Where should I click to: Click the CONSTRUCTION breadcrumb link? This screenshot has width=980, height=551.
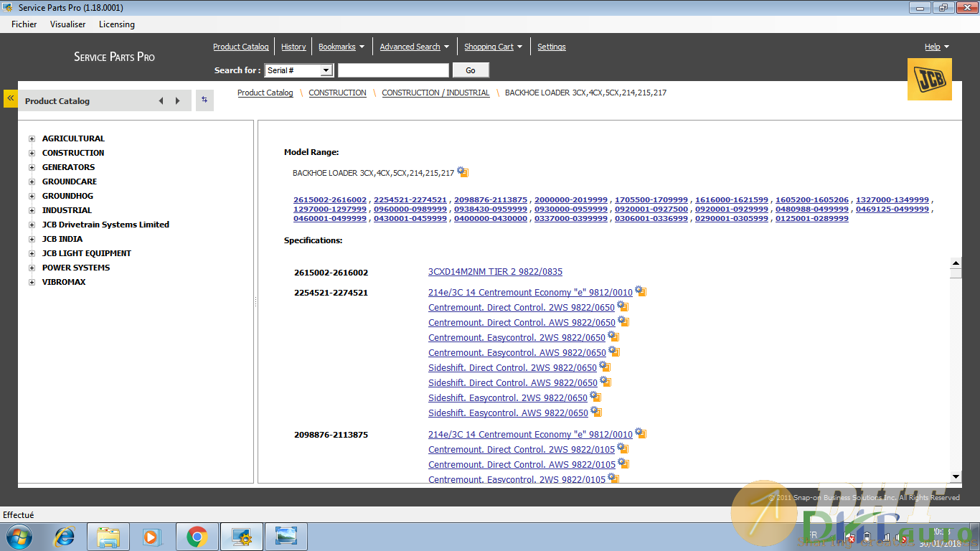337,93
